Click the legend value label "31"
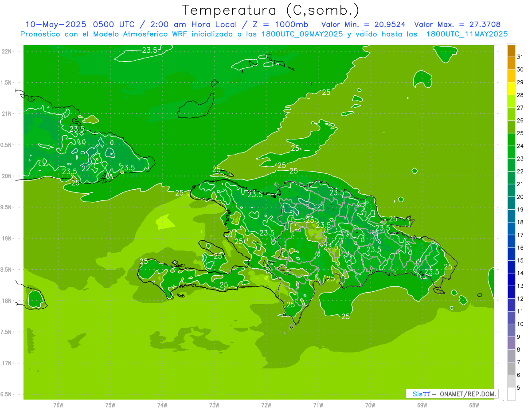This screenshot has height=411, width=532. (x=520, y=57)
